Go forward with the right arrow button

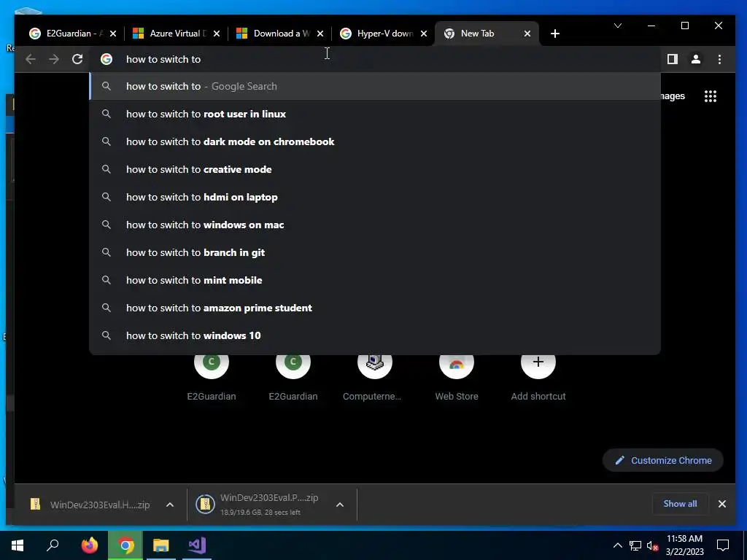(x=54, y=59)
